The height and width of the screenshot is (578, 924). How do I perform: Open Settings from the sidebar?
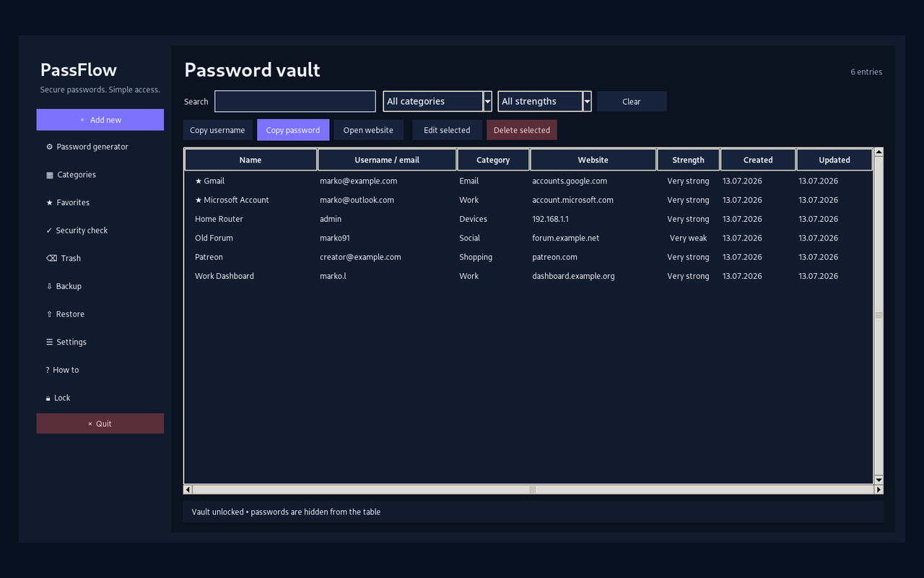coord(100,342)
